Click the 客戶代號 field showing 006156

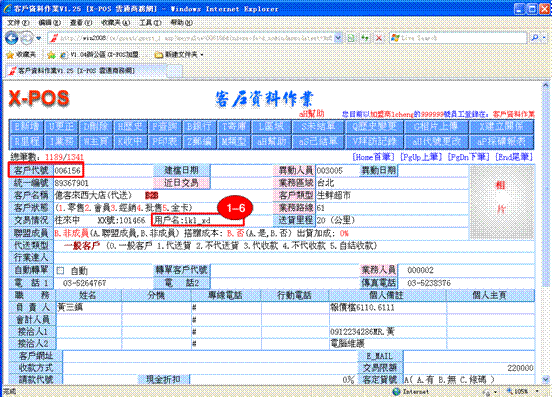pyautogui.click(x=68, y=171)
